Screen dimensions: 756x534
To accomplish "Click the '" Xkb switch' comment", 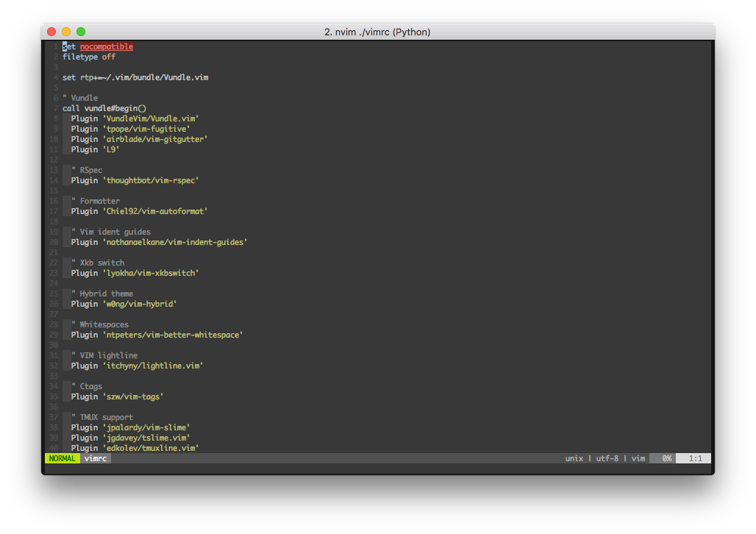I will 98,263.
